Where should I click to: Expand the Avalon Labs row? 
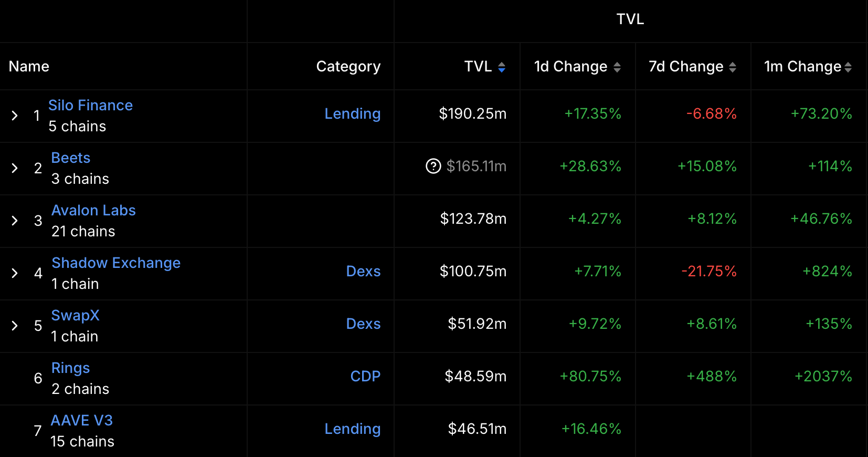point(15,221)
